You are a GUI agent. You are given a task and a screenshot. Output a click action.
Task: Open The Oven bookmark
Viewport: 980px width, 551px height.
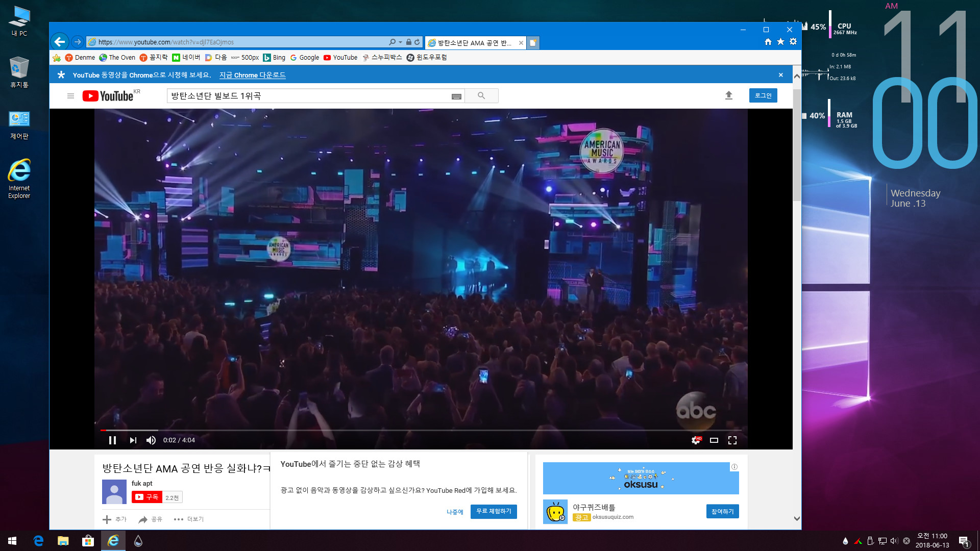[117, 58]
